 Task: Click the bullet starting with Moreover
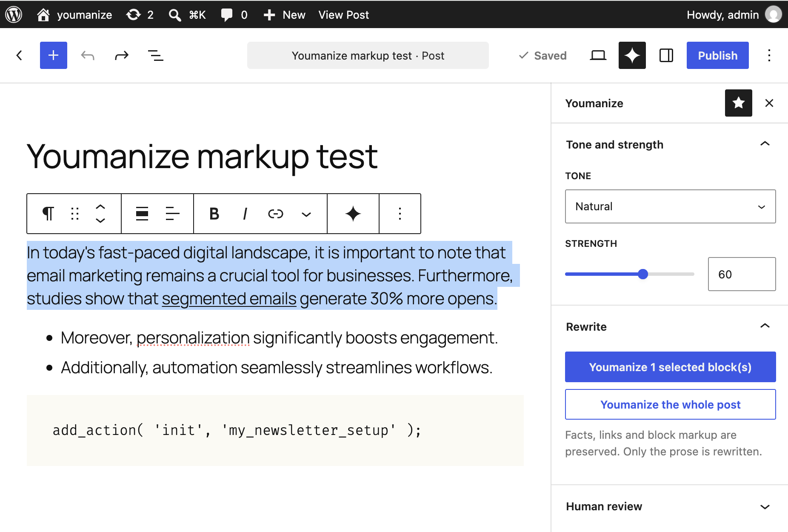[279, 338]
